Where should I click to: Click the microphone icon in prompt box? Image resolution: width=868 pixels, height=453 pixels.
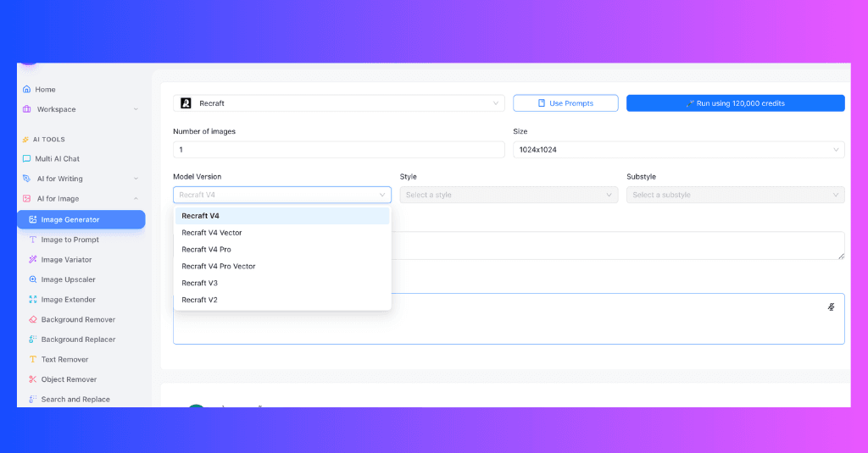point(831,307)
